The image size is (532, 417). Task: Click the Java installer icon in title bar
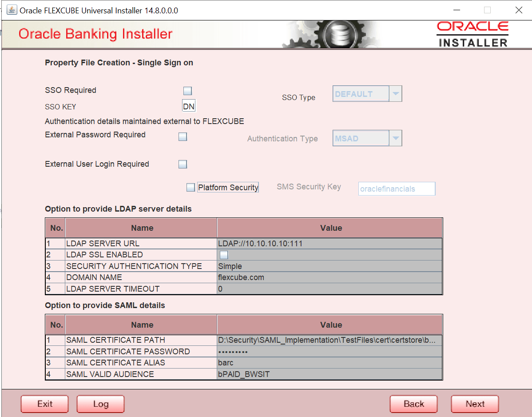pos(12,10)
